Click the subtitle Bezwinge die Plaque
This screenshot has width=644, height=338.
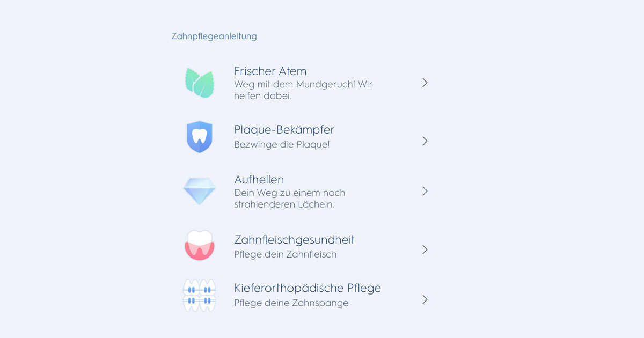(x=282, y=144)
